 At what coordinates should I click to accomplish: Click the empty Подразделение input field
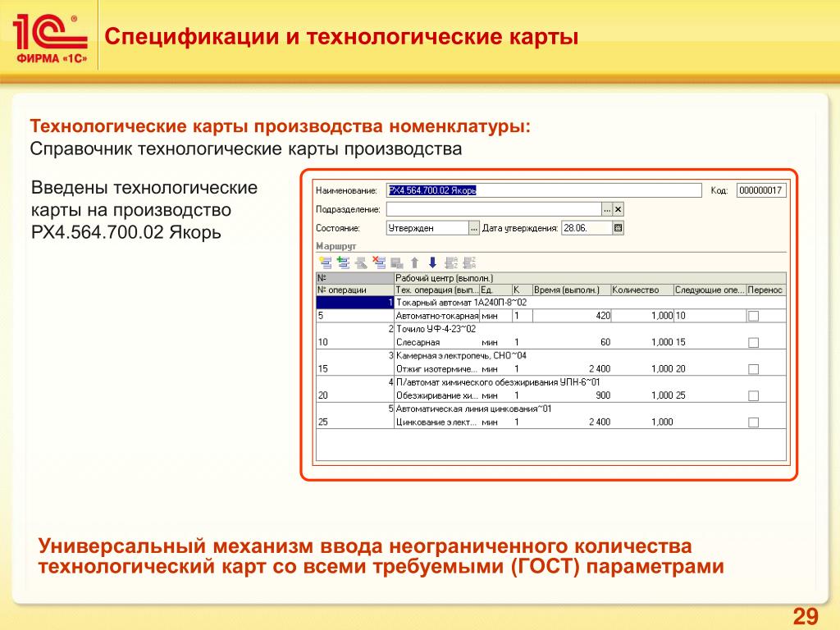(x=493, y=209)
